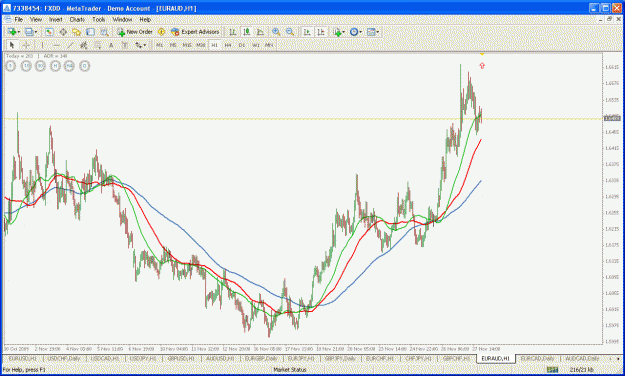Open the Tools menu
Screen dimensions: 625x376
click(x=98, y=19)
